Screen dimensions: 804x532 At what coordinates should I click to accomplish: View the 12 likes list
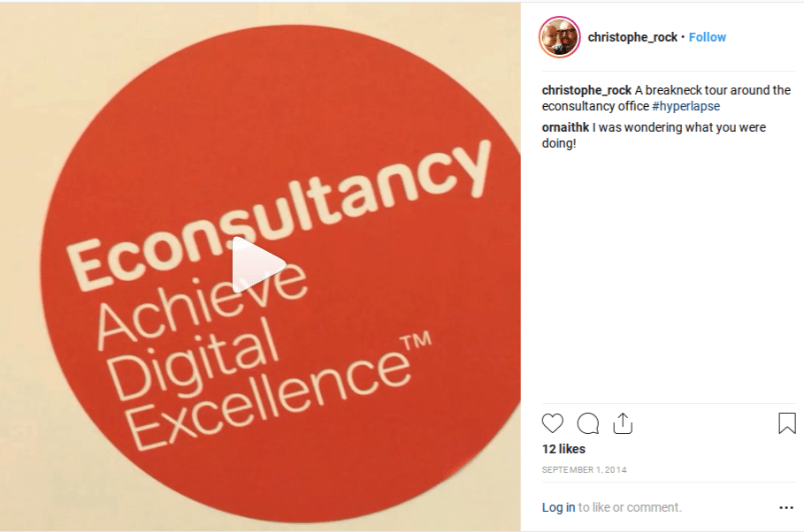tap(563, 449)
